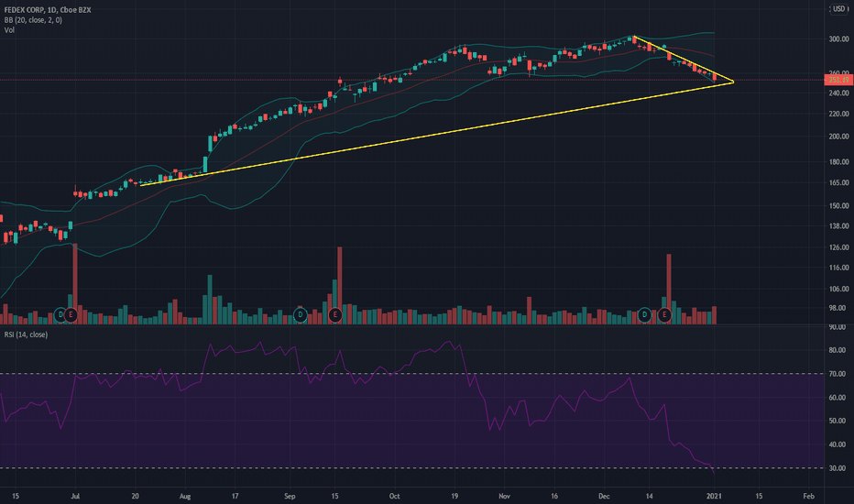The height and width of the screenshot is (504, 854).
Task: Click the Aug date on time axis
Action: click(x=185, y=497)
